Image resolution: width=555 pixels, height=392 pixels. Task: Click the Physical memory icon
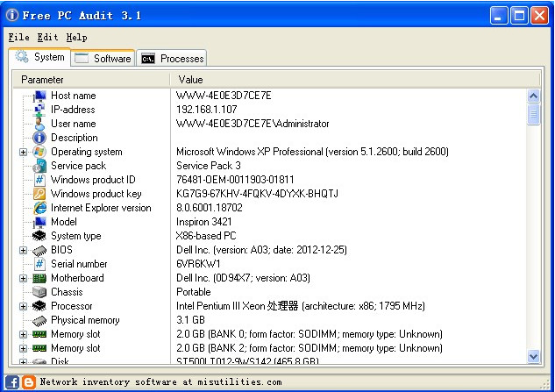(39, 320)
